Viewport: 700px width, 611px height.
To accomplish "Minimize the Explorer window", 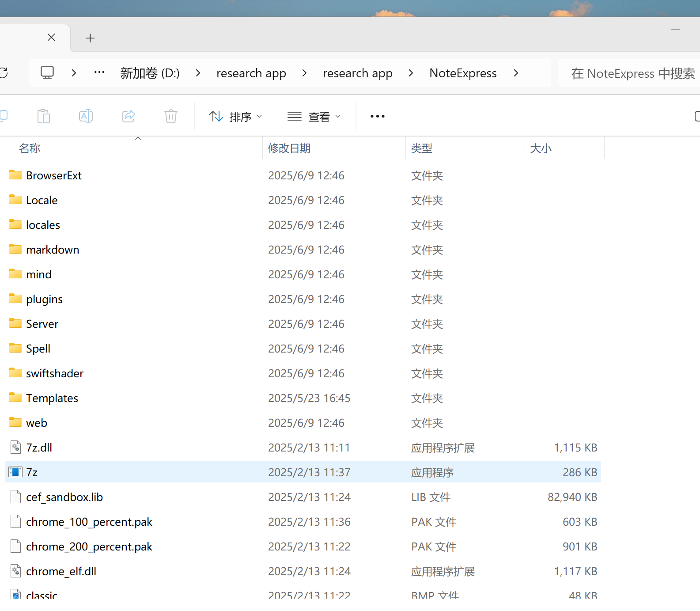I will pyautogui.click(x=676, y=29).
